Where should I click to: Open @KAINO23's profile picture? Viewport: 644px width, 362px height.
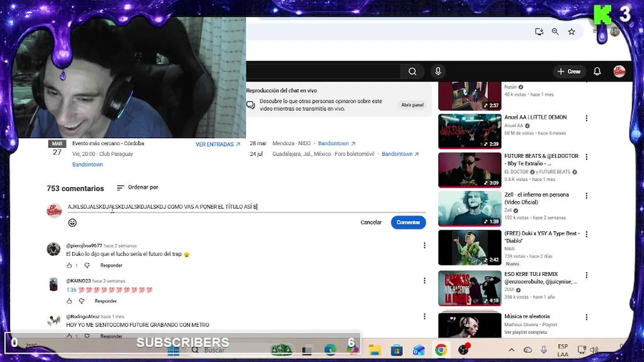coord(53,284)
